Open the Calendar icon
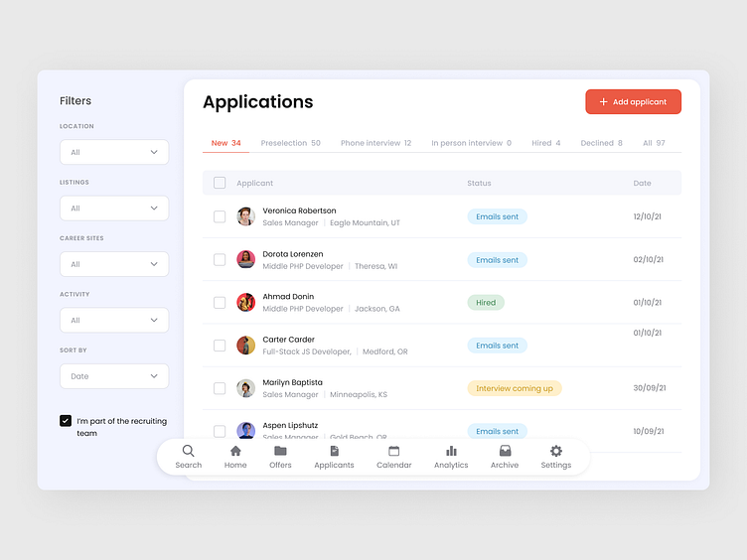 tap(394, 451)
